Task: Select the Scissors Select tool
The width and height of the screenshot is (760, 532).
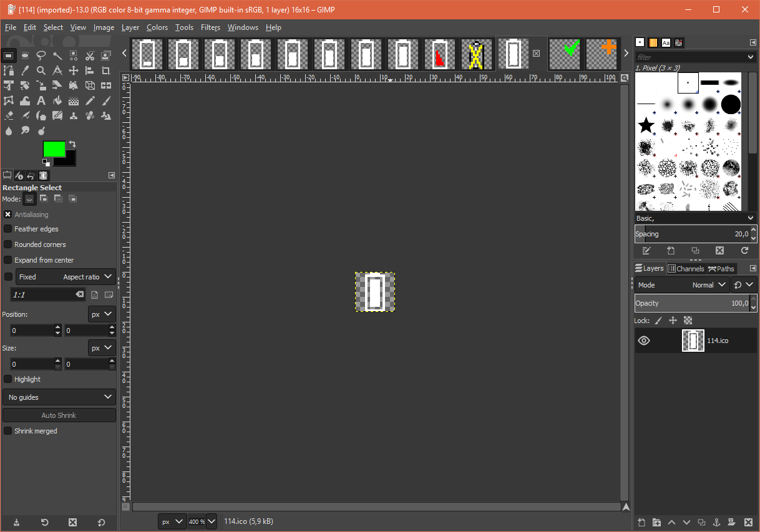Action: tap(90, 56)
